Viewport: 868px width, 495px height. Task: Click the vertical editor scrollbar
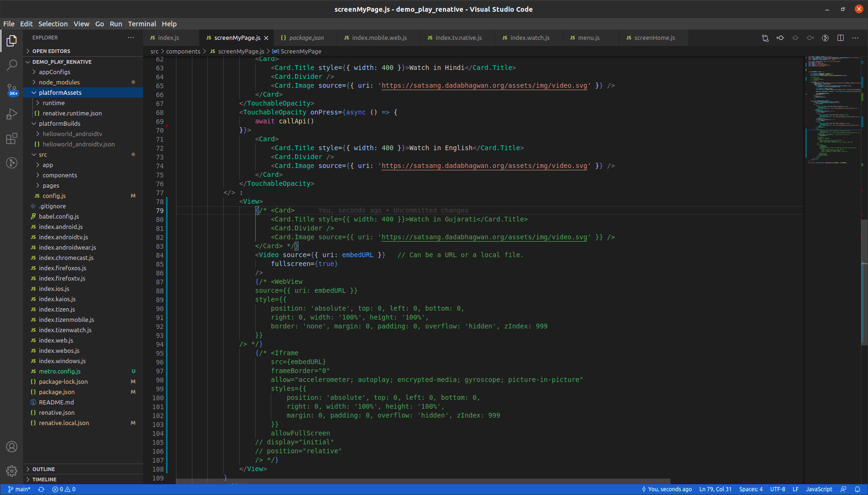click(864, 282)
